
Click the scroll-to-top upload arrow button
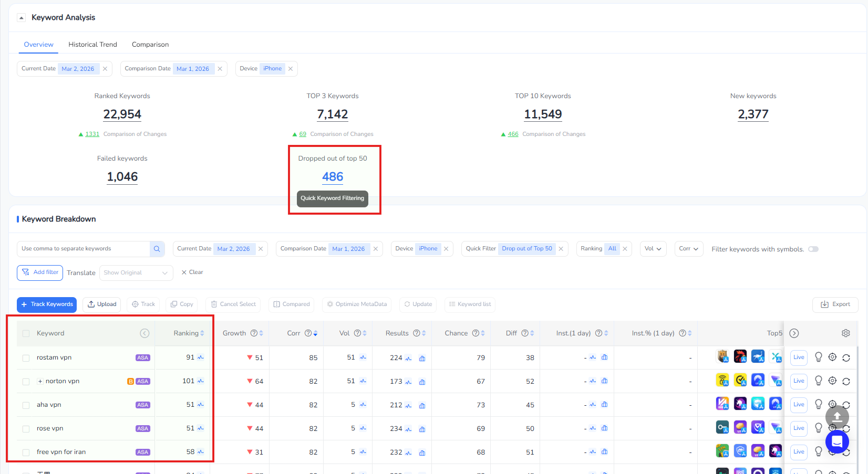pos(837,417)
